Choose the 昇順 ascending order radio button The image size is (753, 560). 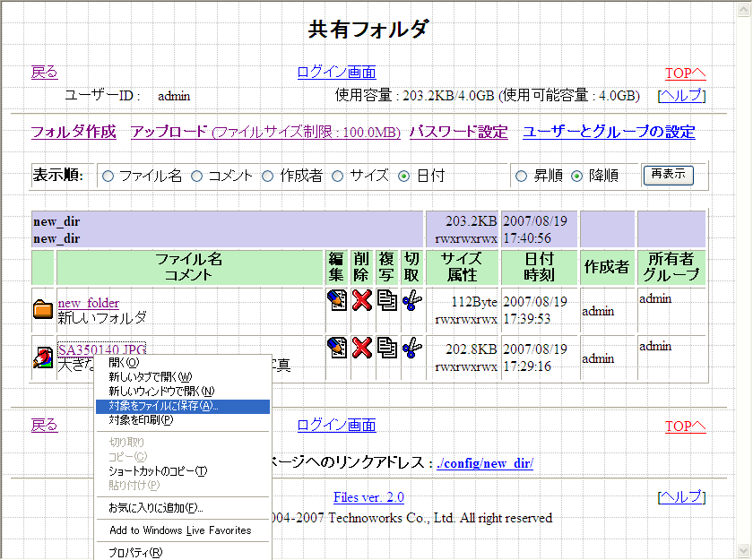[x=522, y=177]
